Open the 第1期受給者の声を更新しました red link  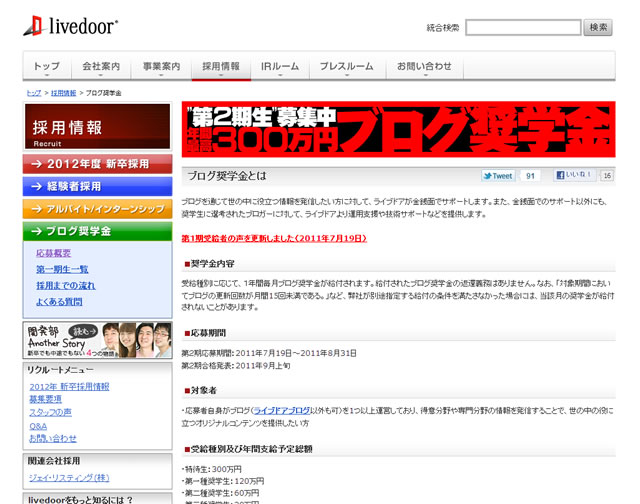click(x=274, y=238)
